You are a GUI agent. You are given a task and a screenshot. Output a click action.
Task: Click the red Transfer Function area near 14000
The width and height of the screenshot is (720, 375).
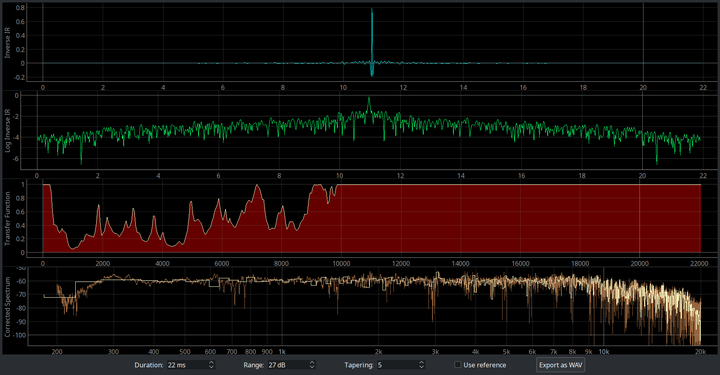[461, 218]
